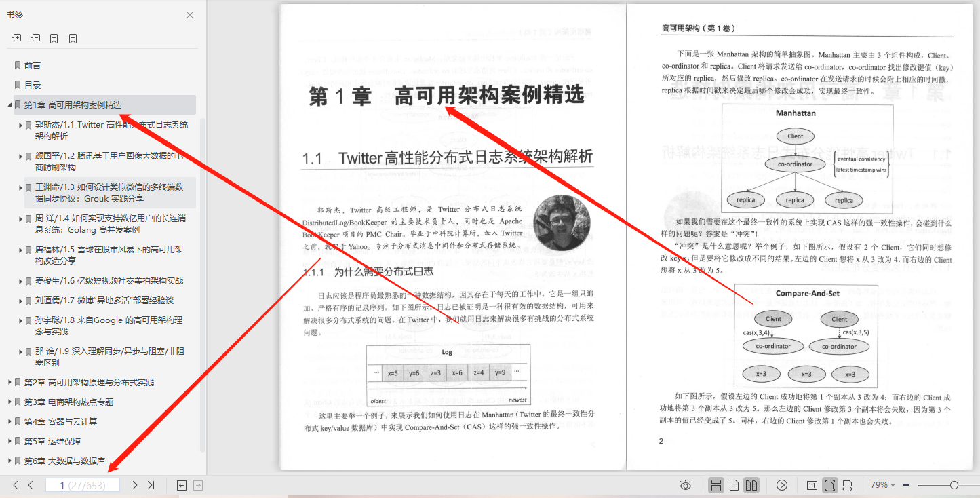
Task: Click the zoom out minus button
Action: coord(907,485)
